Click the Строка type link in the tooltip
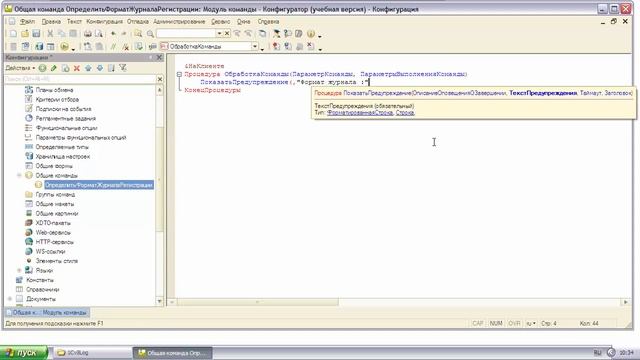This screenshot has width=640, height=360. click(x=405, y=113)
